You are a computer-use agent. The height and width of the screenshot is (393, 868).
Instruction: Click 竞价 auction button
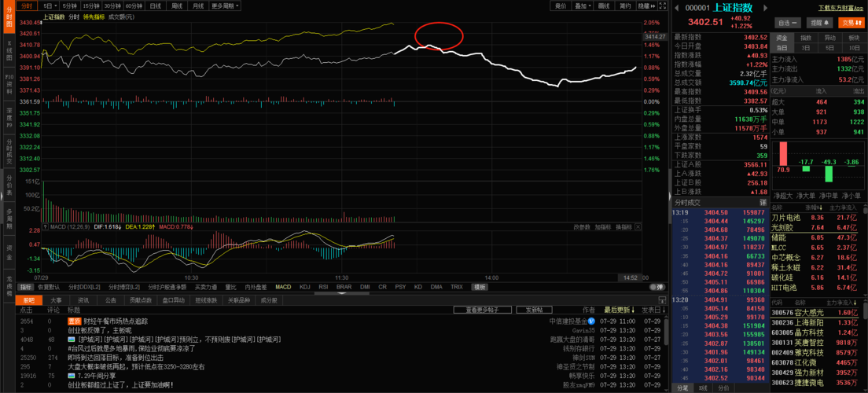tap(561, 6)
